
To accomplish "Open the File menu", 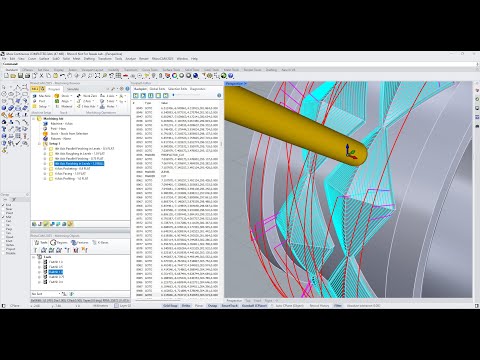I will tap(4, 59).
